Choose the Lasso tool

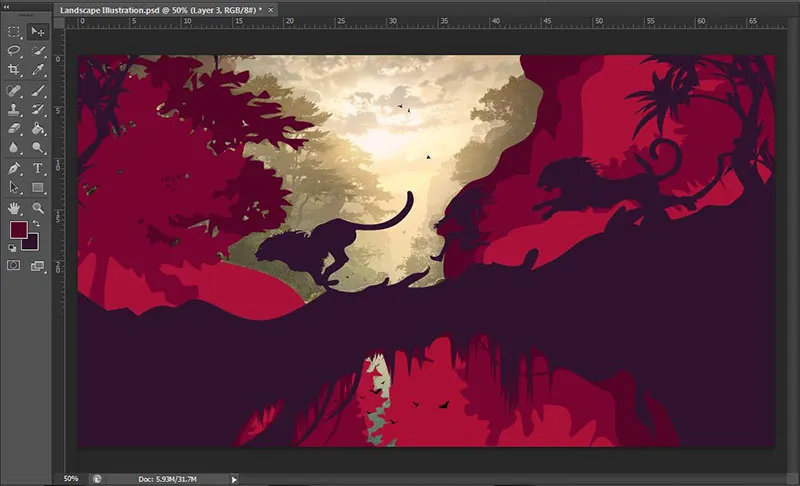pyautogui.click(x=14, y=51)
